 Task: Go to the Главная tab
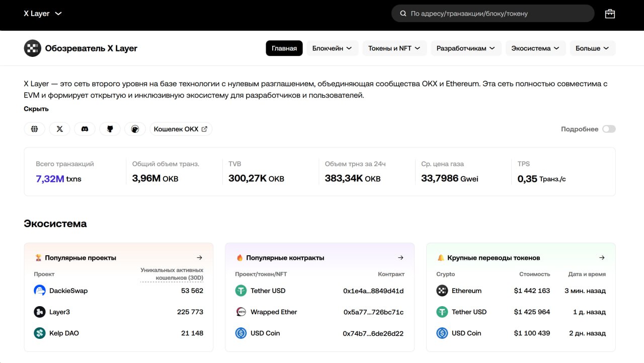point(284,48)
